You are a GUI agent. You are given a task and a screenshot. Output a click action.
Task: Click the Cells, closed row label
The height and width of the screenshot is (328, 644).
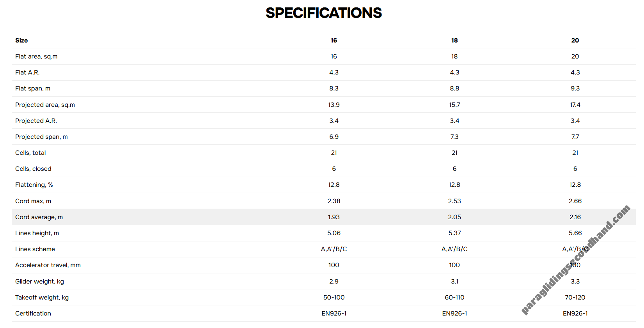[33, 169]
